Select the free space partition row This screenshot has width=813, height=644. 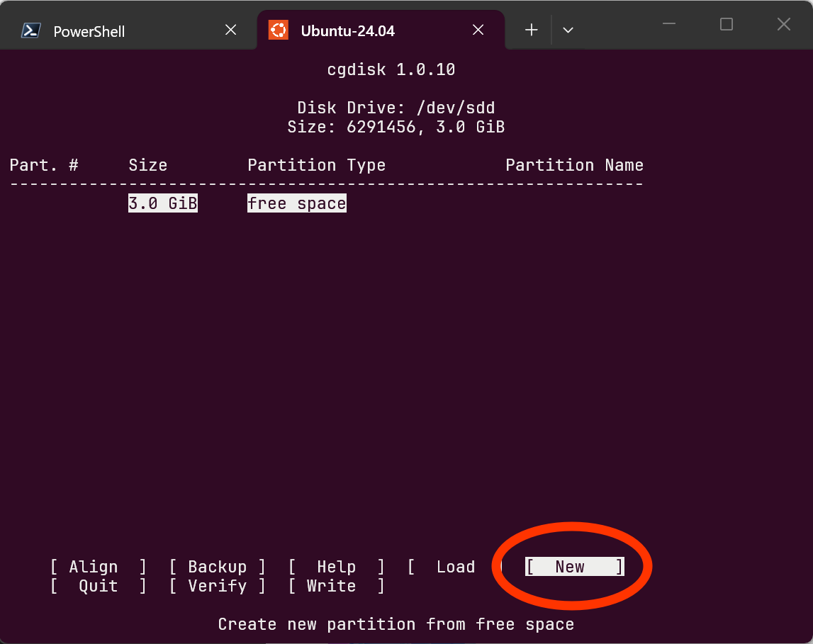point(296,203)
